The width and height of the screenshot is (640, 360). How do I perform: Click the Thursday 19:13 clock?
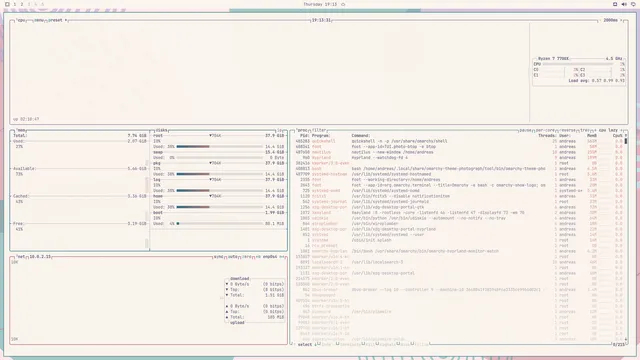point(320,4)
